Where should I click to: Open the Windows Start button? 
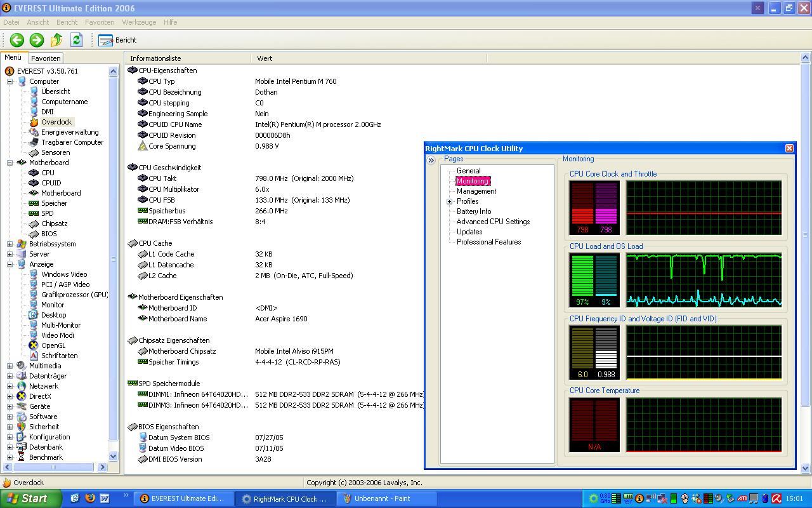[x=31, y=498]
